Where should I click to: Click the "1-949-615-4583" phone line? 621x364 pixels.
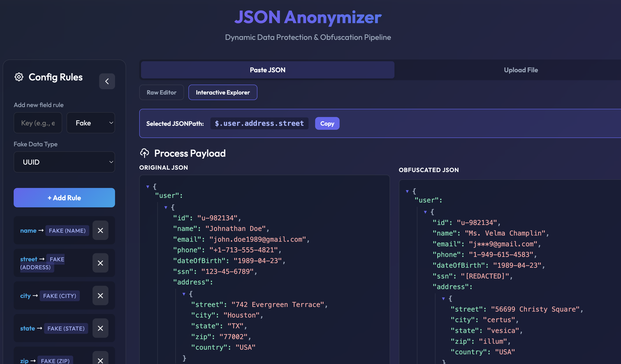[x=485, y=254]
